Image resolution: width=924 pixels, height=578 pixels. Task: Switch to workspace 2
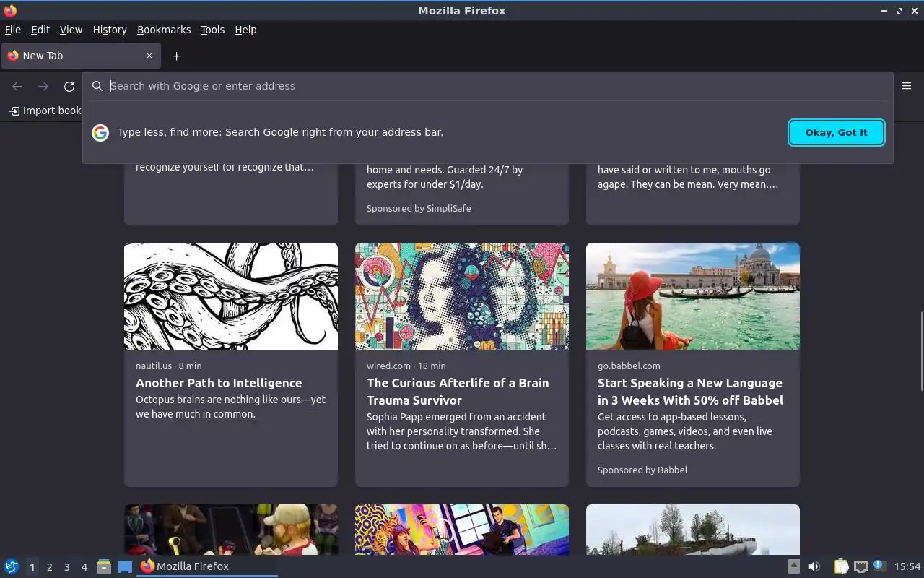pos(49,567)
